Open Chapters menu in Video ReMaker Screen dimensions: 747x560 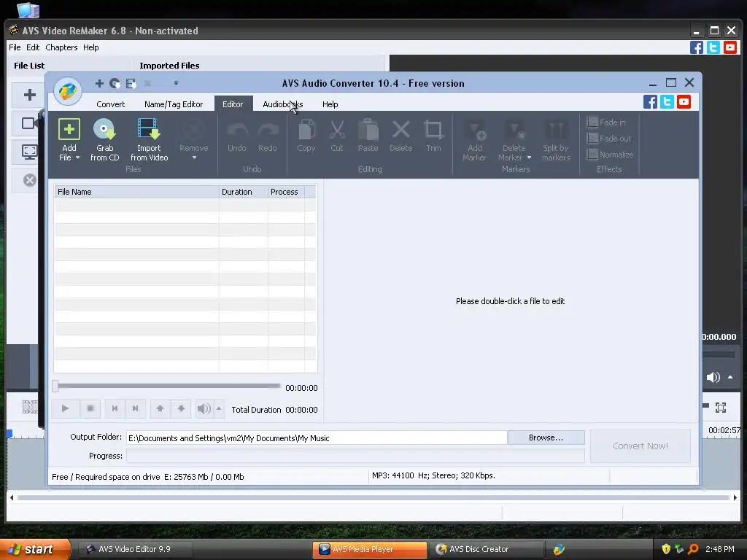[61, 47]
